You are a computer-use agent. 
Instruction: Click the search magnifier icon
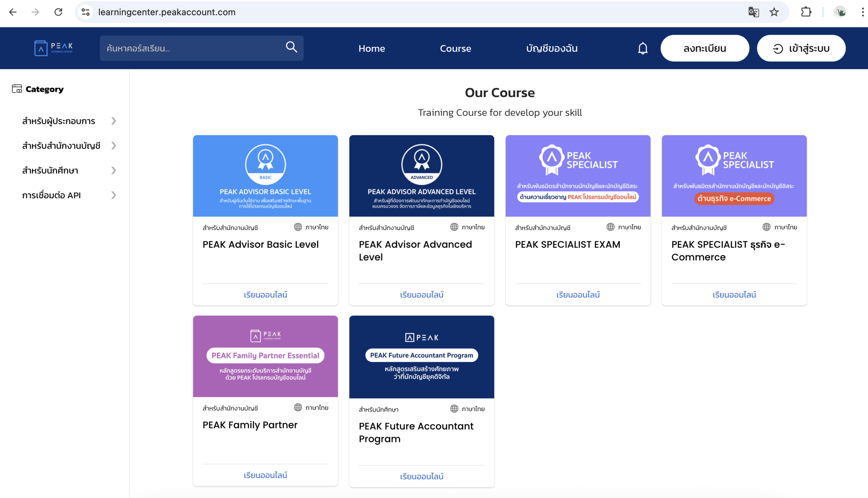(x=291, y=47)
